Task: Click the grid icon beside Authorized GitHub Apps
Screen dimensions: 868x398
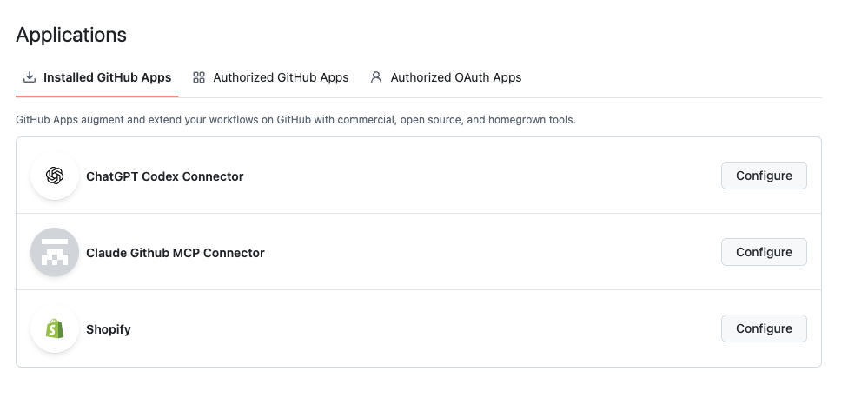Action: tap(199, 77)
